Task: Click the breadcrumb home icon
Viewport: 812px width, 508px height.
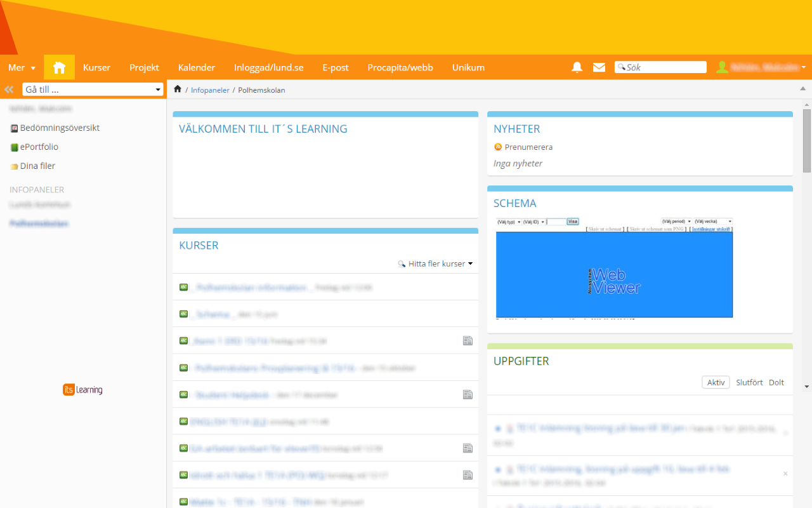Action: click(x=178, y=90)
